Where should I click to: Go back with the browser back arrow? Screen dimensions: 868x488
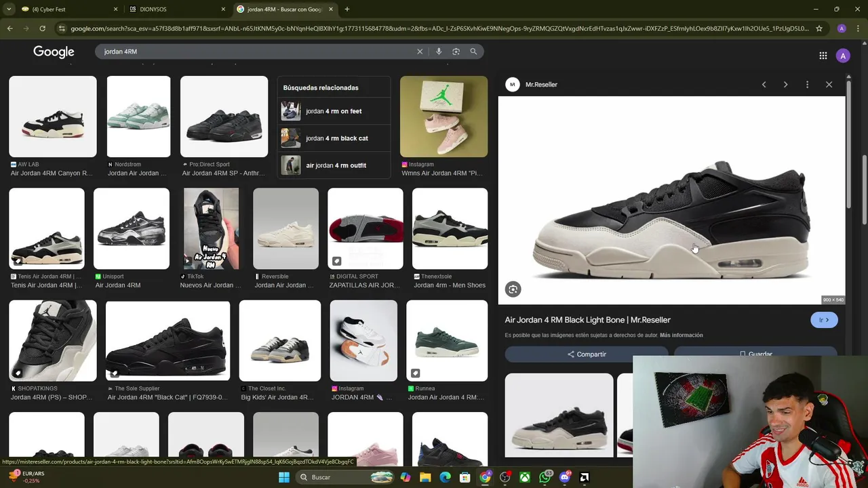pyautogui.click(x=9, y=28)
